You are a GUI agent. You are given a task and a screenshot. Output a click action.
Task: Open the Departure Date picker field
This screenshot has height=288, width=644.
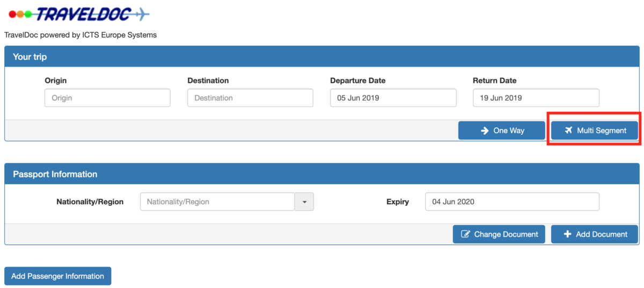(x=393, y=98)
